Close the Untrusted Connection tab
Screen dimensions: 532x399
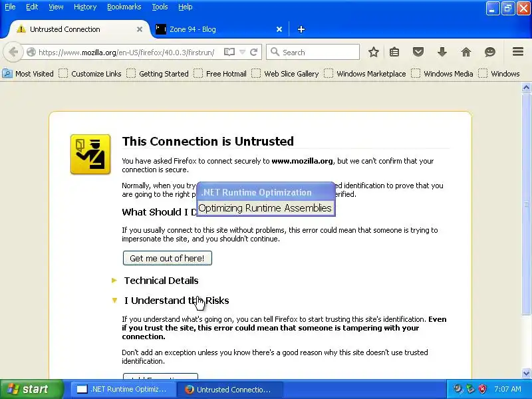click(140, 29)
